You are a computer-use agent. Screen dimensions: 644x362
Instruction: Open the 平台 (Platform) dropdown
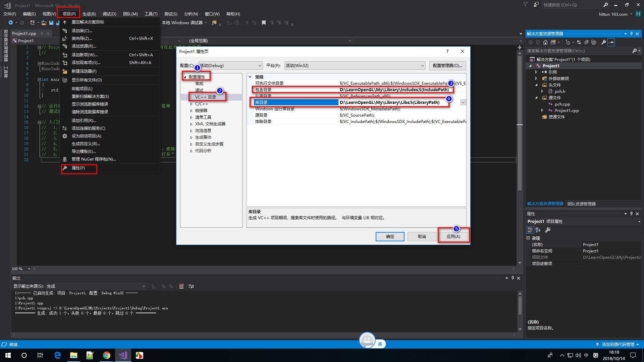coord(355,65)
